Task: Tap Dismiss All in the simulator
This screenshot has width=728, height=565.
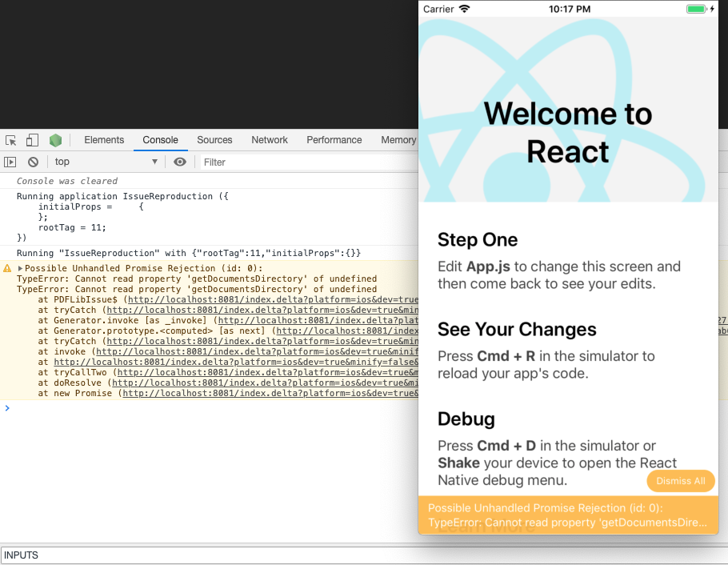Action: point(681,481)
